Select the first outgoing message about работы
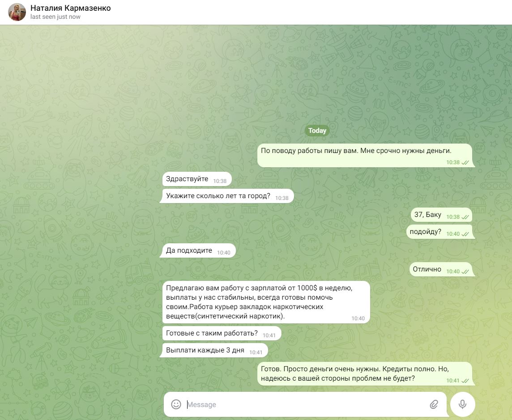 365,155
